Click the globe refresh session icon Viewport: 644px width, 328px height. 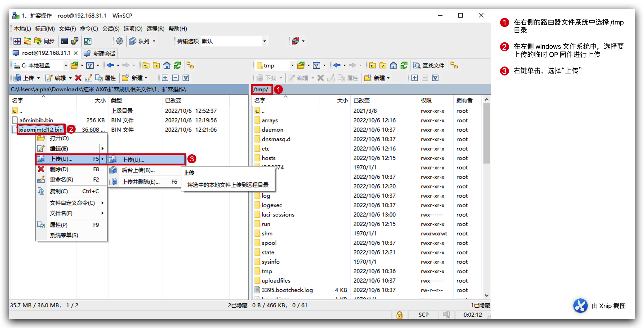click(x=295, y=41)
